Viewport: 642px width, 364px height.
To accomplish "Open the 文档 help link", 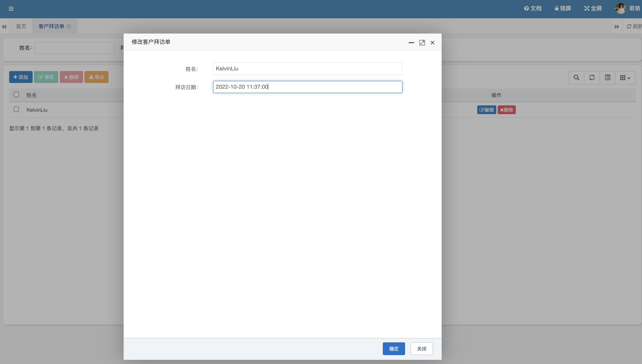I will point(533,9).
